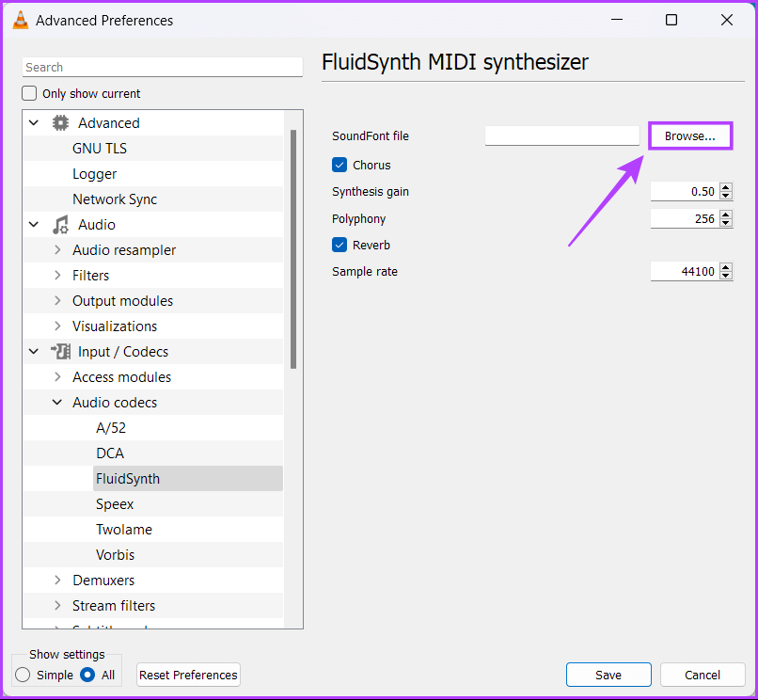Click the Reset Preferences button

(188, 675)
